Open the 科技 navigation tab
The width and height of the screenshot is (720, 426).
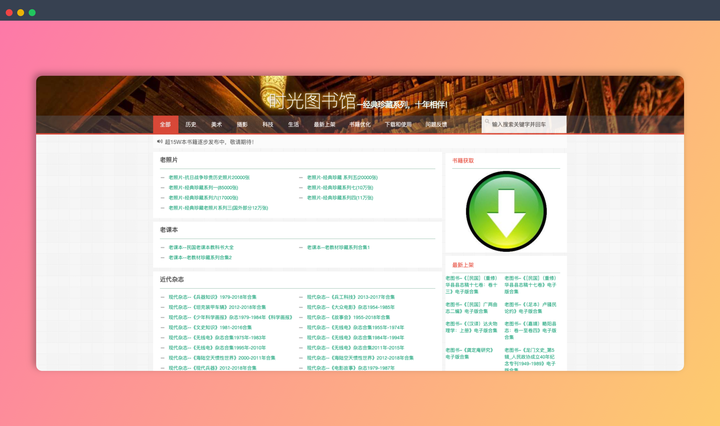(x=268, y=125)
